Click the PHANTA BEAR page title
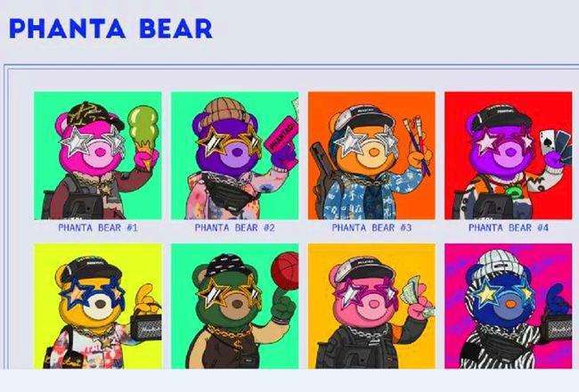This screenshot has height=392, width=579. point(110,29)
